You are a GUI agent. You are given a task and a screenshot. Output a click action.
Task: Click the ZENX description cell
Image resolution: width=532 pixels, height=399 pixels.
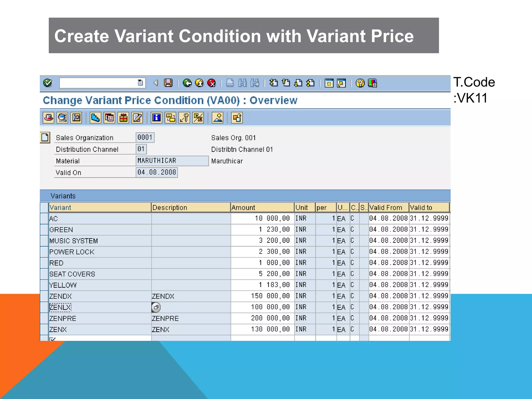pyautogui.click(x=191, y=329)
